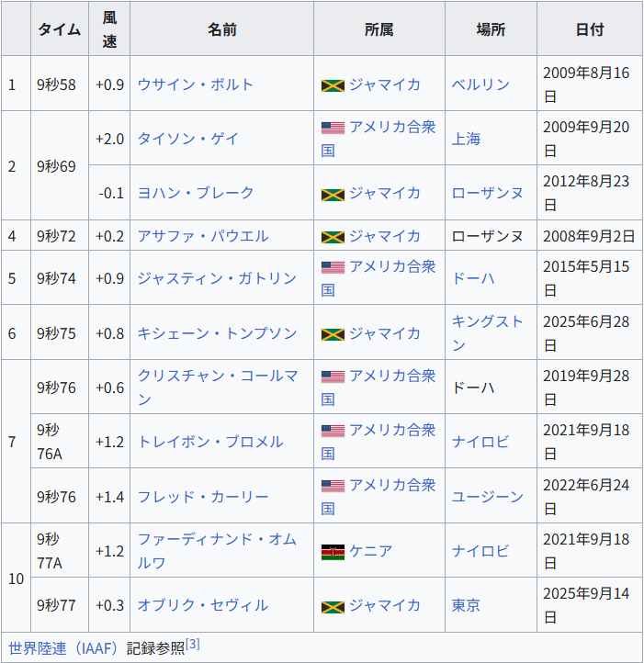Follow the アサファ・パウエル name link
This screenshot has height=663, width=644.
pyautogui.click(x=202, y=236)
